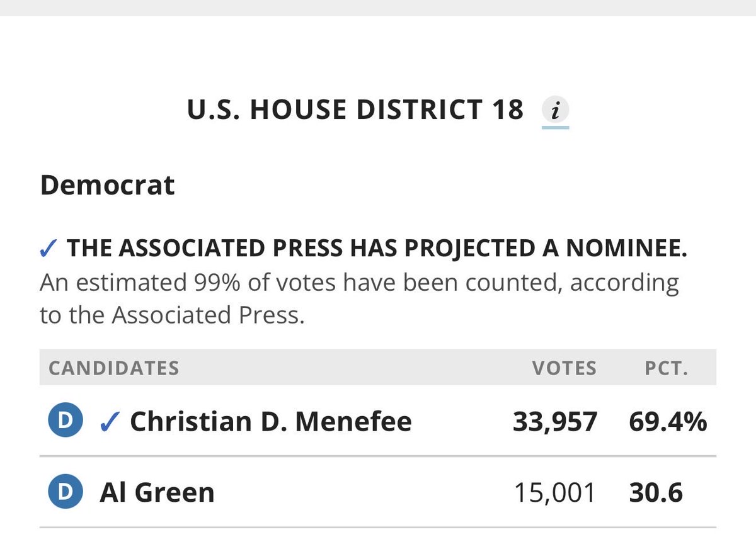Click the underline beneath the info icon

point(555,127)
